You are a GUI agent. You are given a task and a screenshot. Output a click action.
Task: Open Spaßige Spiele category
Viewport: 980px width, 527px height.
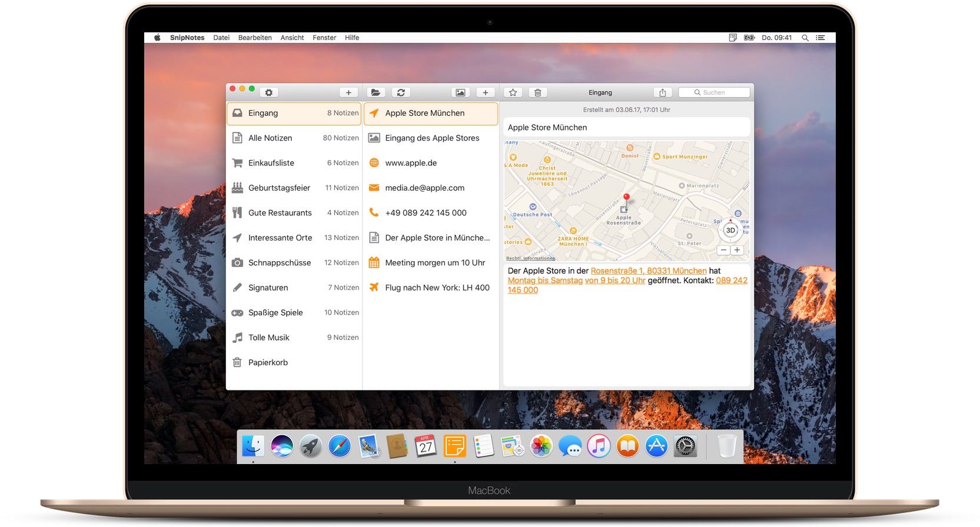pyautogui.click(x=294, y=313)
